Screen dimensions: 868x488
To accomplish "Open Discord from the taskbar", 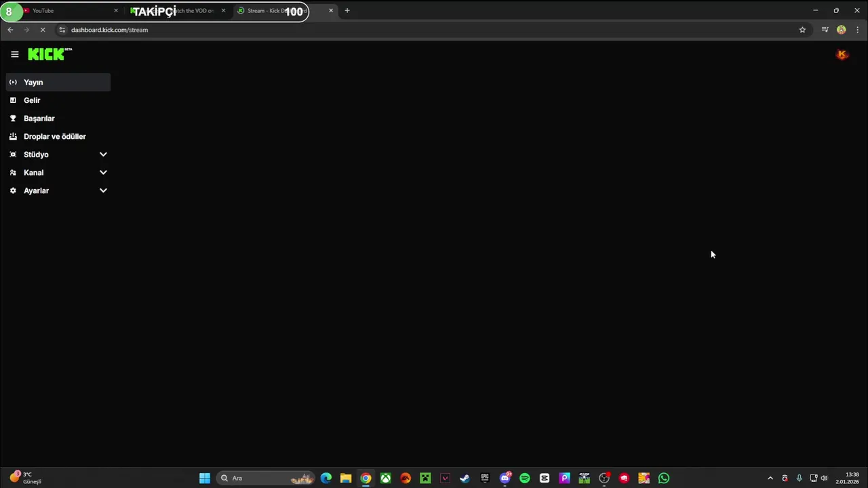I will coord(505,479).
